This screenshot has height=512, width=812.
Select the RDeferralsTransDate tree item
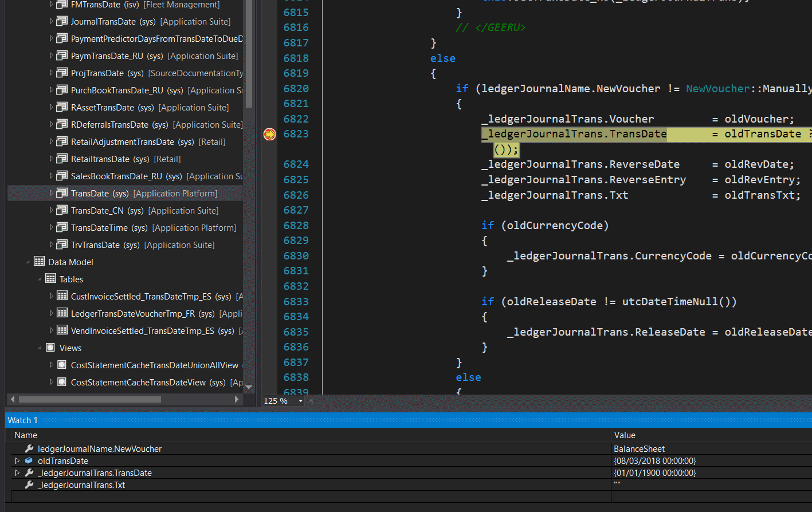pos(156,125)
